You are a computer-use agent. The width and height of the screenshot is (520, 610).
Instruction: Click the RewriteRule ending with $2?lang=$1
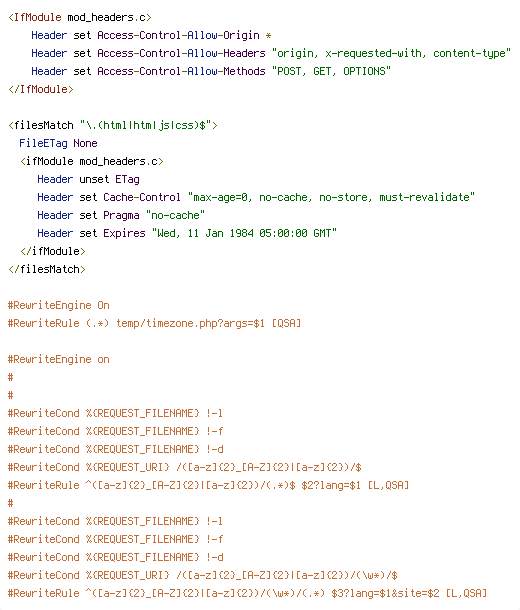208,485
